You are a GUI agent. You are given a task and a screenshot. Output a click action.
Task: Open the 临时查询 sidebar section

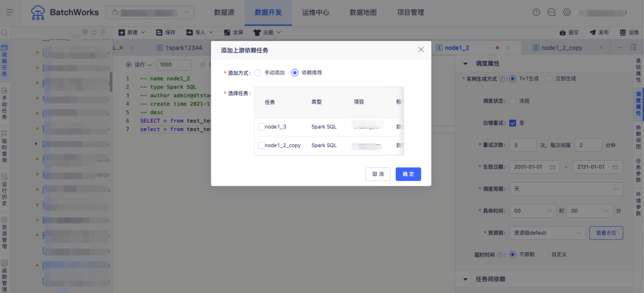click(x=5, y=146)
